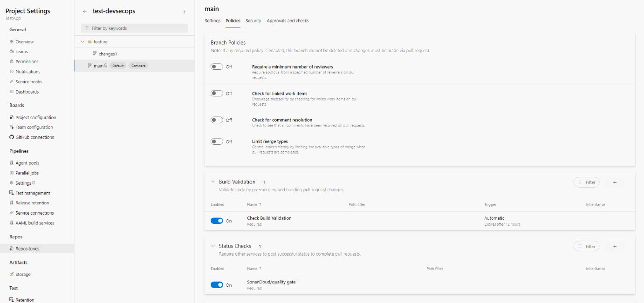Viewport: 644px width, 303px height.
Task: Turn off SonarCloud/quality gate toggle
Action: (217, 285)
